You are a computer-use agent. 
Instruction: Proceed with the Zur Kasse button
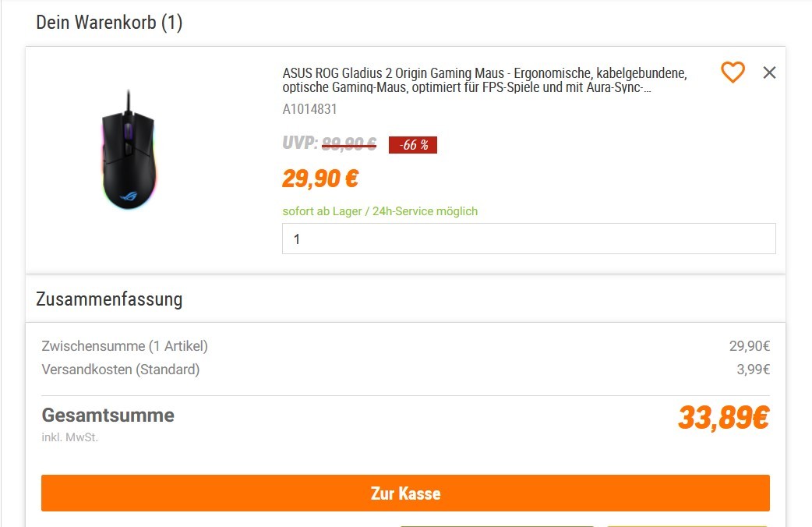pos(405,493)
